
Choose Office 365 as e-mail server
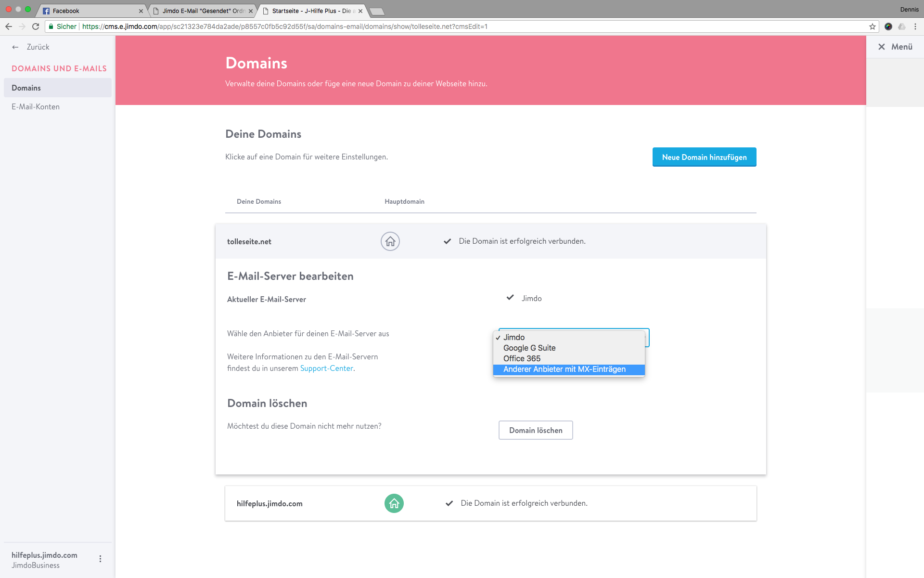pyautogui.click(x=569, y=358)
